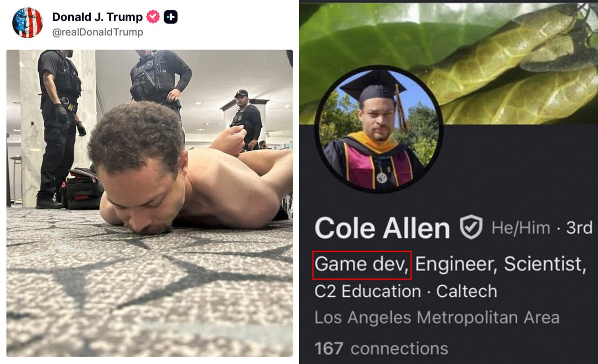View the 167 connections link

[x=381, y=348]
